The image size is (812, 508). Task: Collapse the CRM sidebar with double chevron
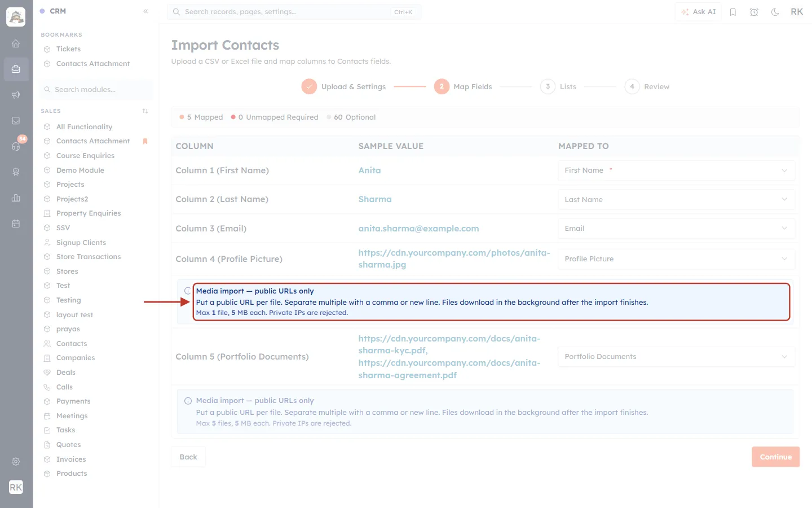[145, 11]
